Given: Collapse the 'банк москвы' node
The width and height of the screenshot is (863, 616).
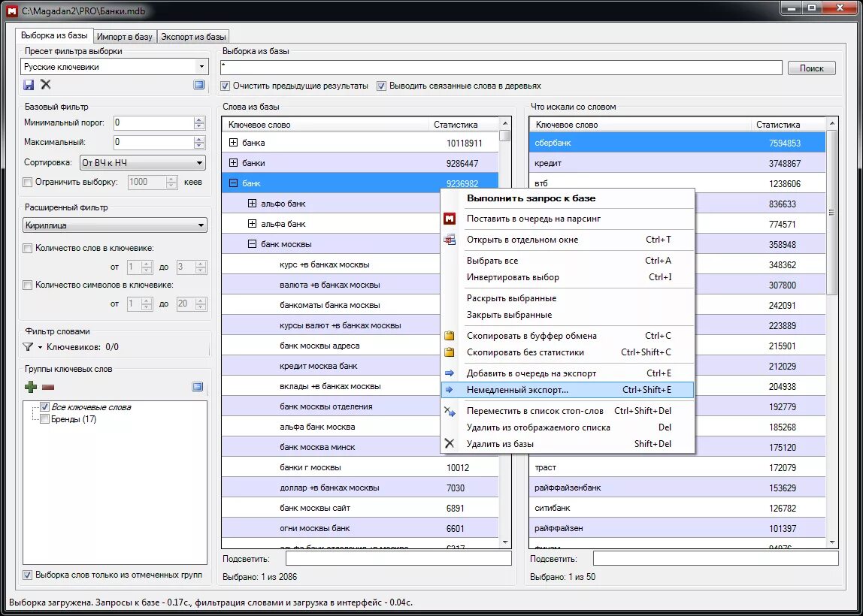Looking at the screenshot, I should 252,244.
